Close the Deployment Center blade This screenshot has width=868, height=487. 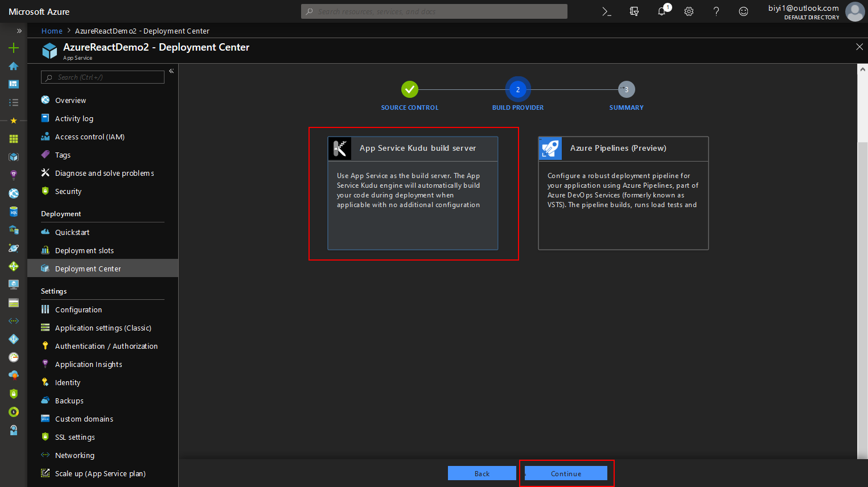click(x=859, y=47)
